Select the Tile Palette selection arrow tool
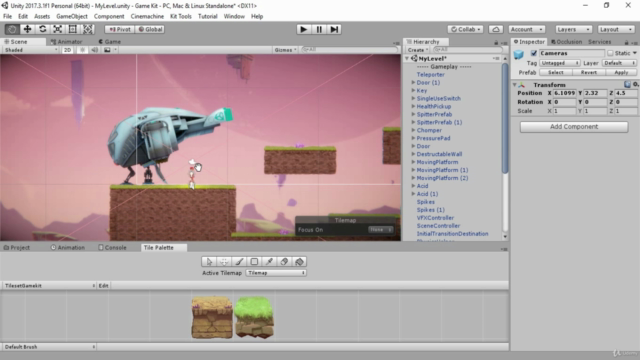640x360 pixels. pyautogui.click(x=209, y=262)
